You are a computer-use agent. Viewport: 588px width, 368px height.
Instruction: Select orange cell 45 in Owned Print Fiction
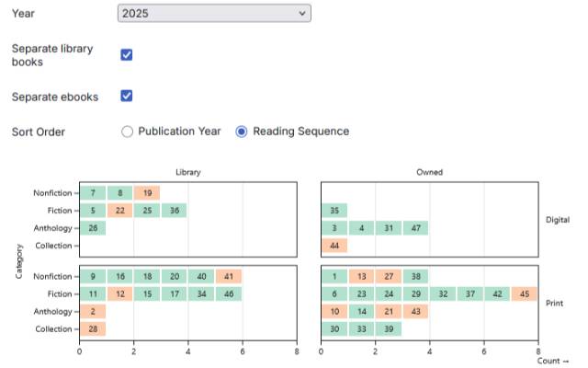pyautogui.click(x=525, y=294)
